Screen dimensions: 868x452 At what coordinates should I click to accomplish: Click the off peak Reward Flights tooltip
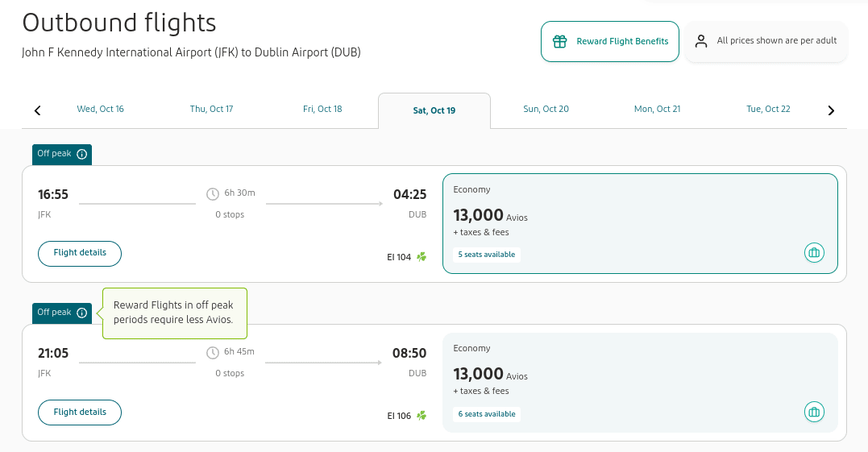tap(174, 313)
